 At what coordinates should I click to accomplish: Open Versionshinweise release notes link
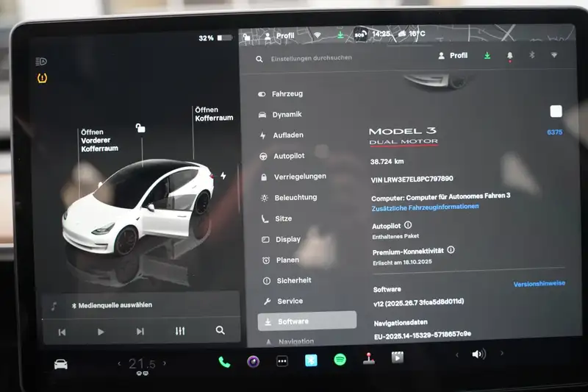[x=537, y=284]
